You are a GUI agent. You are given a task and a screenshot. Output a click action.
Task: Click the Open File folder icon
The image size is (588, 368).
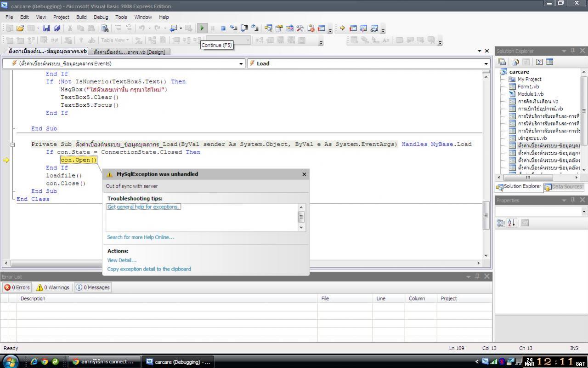point(20,28)
